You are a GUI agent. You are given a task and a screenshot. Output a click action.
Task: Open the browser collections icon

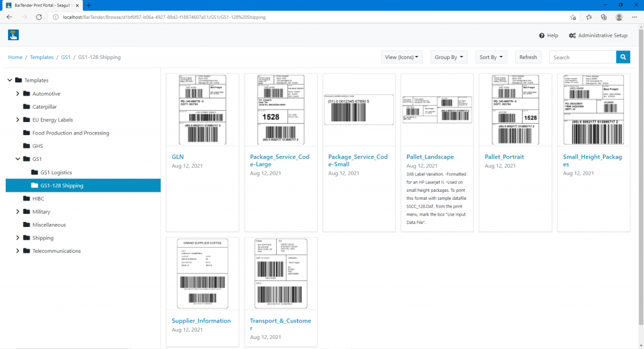[x=604, y=17]
